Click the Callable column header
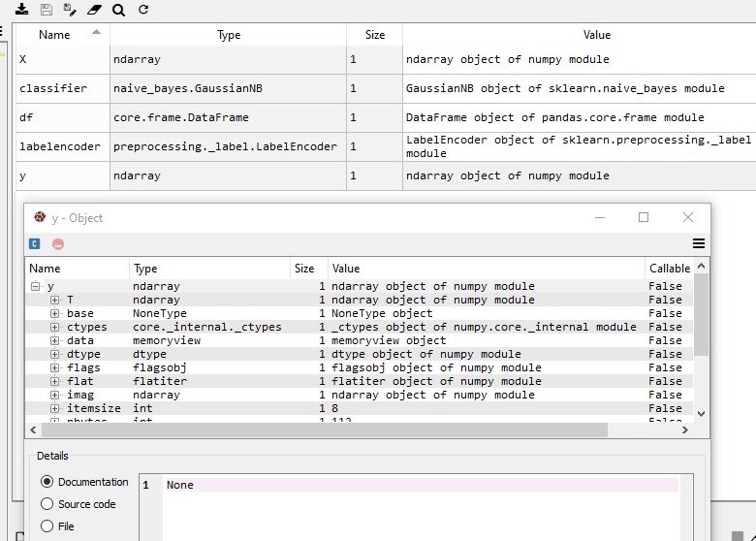The image size is (756, 541). tap(669, 269)
